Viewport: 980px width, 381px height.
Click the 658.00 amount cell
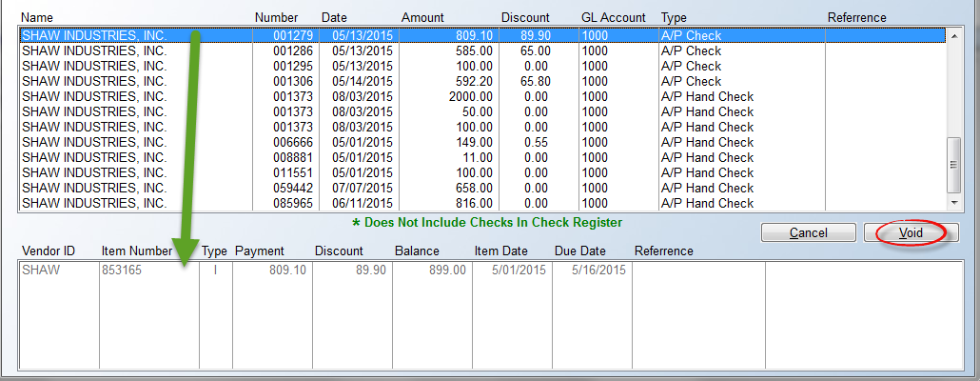(474, 188)
